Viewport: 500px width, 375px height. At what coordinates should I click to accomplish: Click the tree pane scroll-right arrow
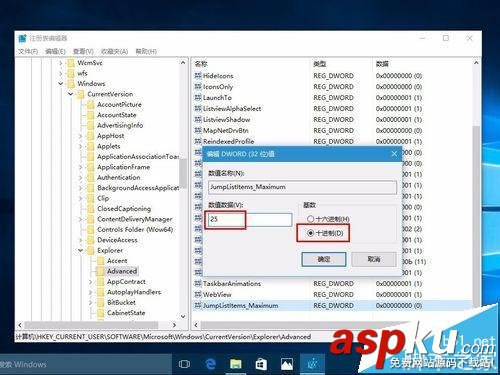pos(174,325)
